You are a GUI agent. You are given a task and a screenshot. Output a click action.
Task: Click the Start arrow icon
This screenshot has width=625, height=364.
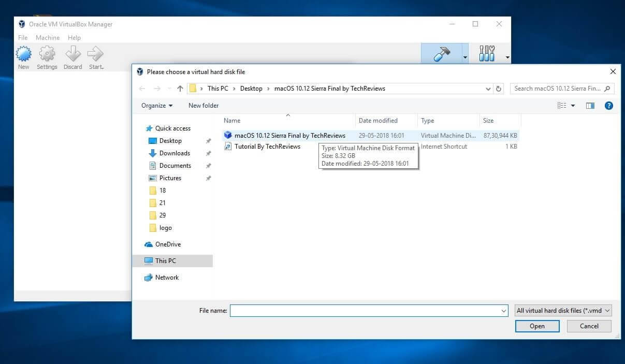click(x=96, y=54)
